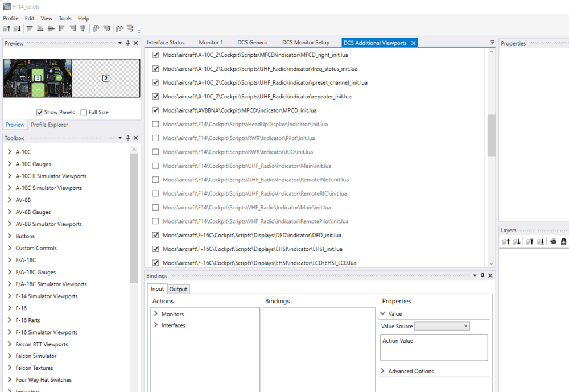Uncheck the AV8BNA MPCD_init.lua viewport checkbox

point(156,110)
